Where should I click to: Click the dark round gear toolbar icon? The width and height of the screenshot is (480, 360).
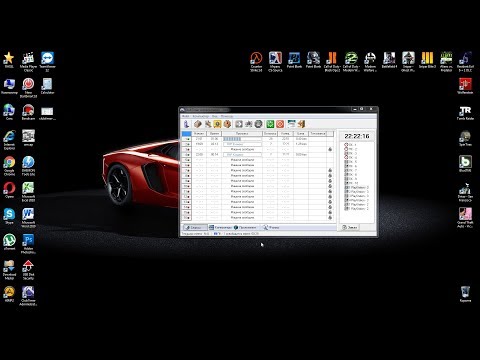(258, 124)
